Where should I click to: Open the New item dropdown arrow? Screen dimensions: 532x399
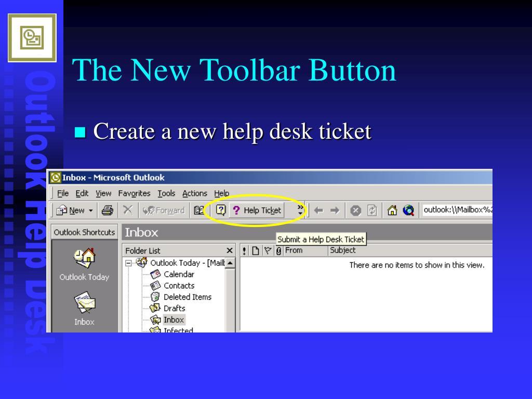pyautogui.click(x=90, y=211)
